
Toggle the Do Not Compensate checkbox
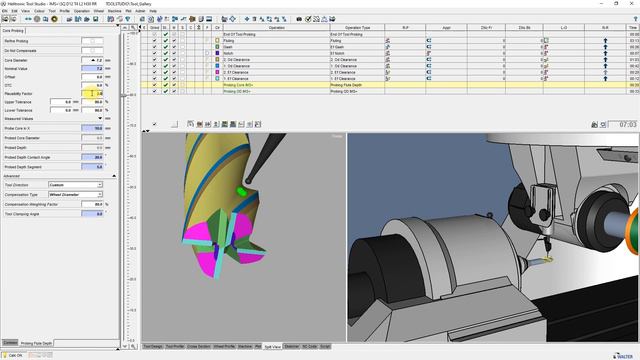point(92,51)
